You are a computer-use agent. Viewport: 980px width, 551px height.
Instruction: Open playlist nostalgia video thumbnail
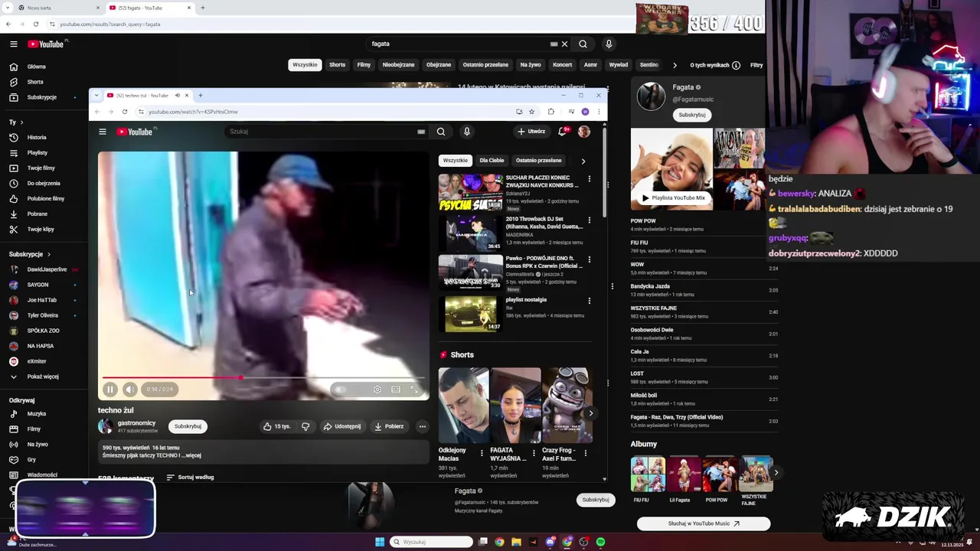coord(470,314)
